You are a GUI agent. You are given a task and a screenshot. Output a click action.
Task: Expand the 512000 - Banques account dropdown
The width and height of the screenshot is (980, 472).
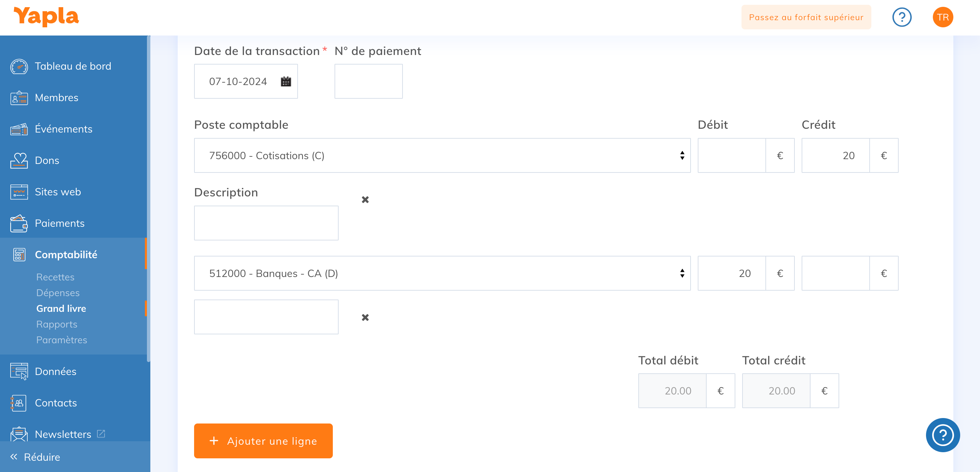tap(442, 274)
